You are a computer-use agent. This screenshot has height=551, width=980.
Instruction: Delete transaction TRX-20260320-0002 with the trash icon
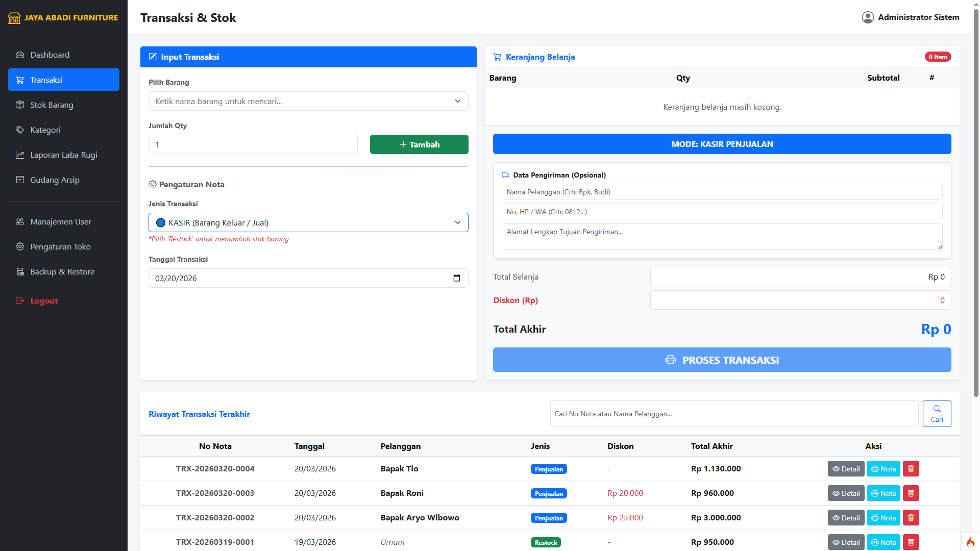[911, 518]
